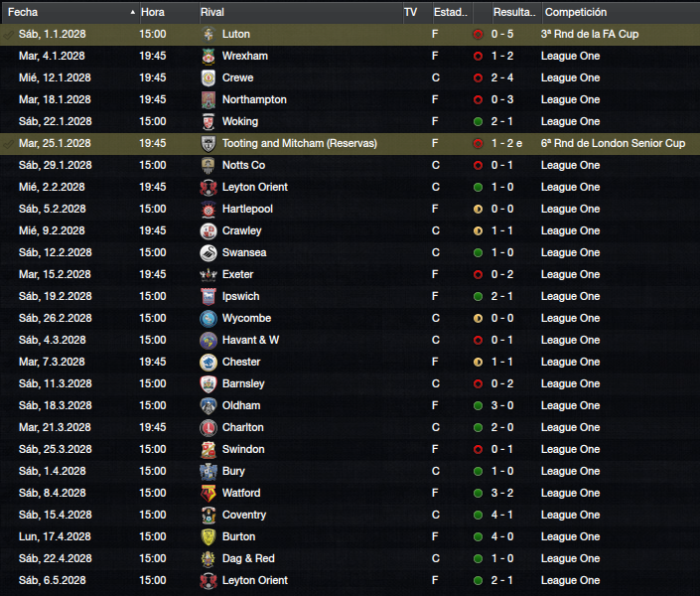The width and height of the screenshot is (700, 596).
Task: Click the Luton club crest
Action: point(209,35)
